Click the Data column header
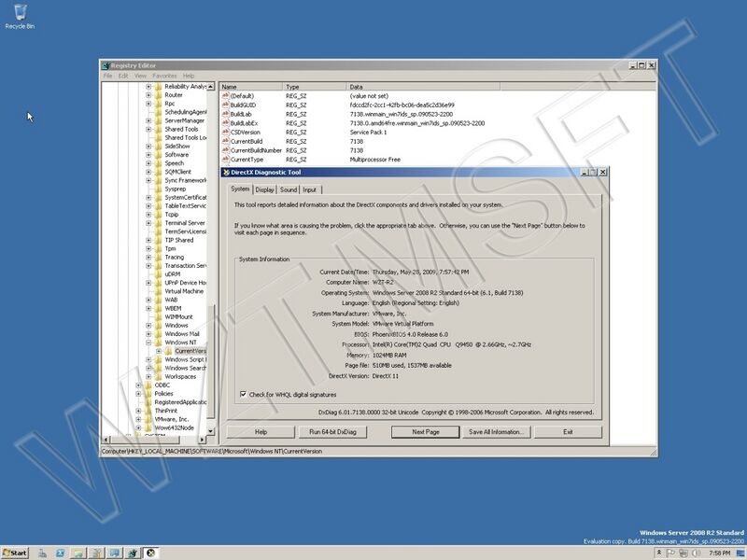The image size is (747, 560). tap(423, 87)
